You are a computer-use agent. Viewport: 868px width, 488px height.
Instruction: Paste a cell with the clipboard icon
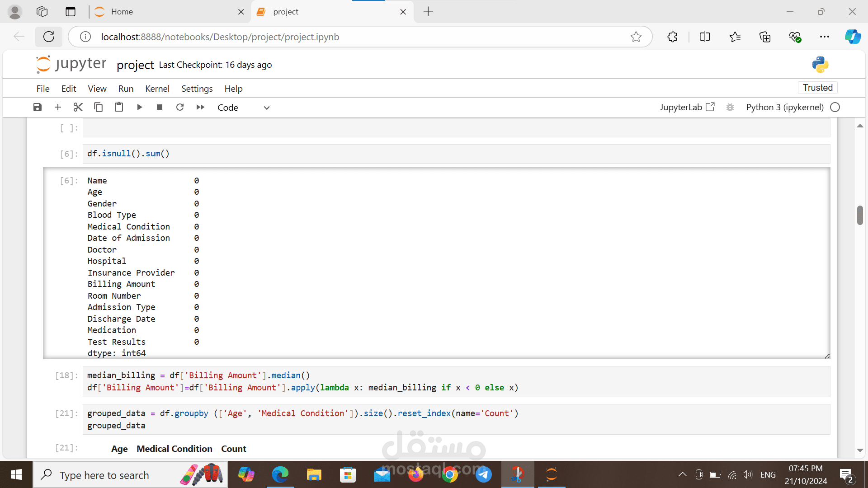tap(119, 107)
